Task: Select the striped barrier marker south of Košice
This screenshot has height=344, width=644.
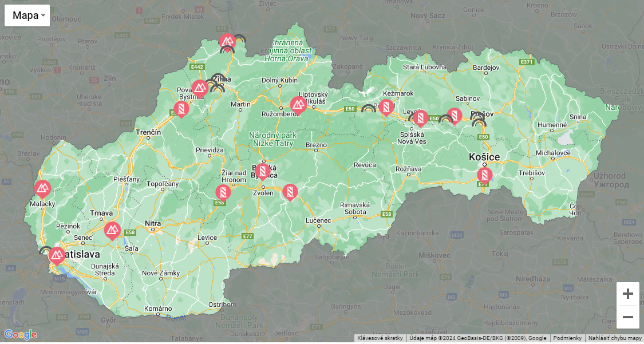Action: 484,175
